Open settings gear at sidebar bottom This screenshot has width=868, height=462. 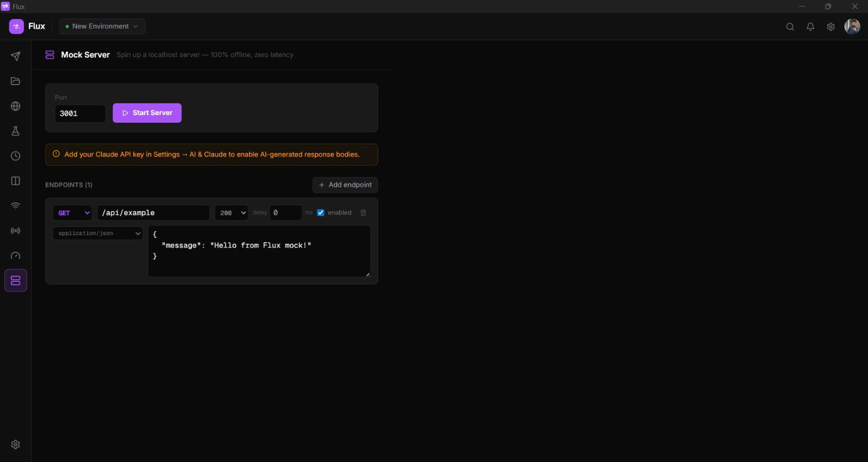point(16,445)
